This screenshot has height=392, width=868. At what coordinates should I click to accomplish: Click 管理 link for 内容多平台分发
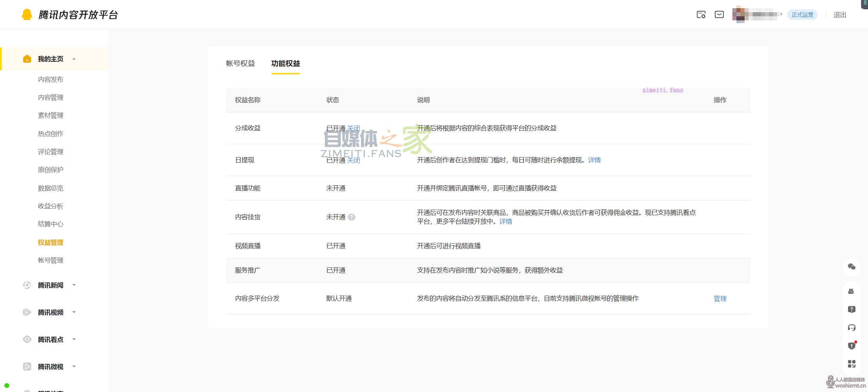[x=720, y=299]
